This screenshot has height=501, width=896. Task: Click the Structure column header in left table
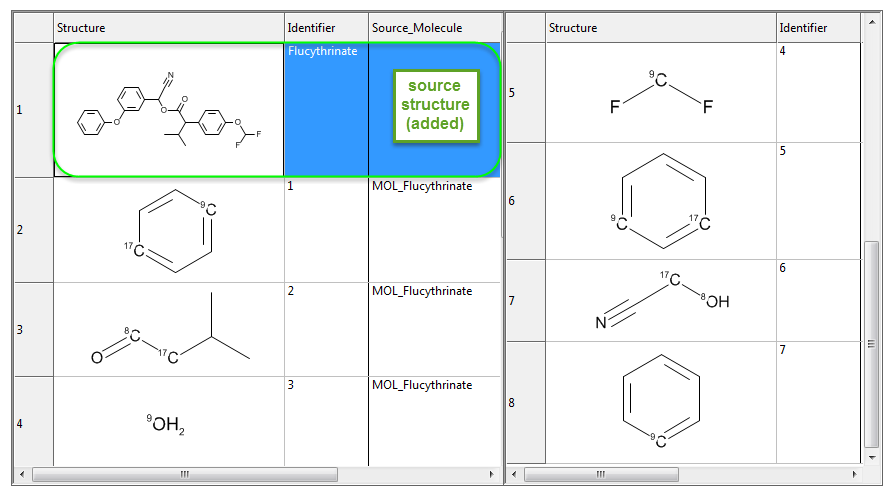coord(169,27)
